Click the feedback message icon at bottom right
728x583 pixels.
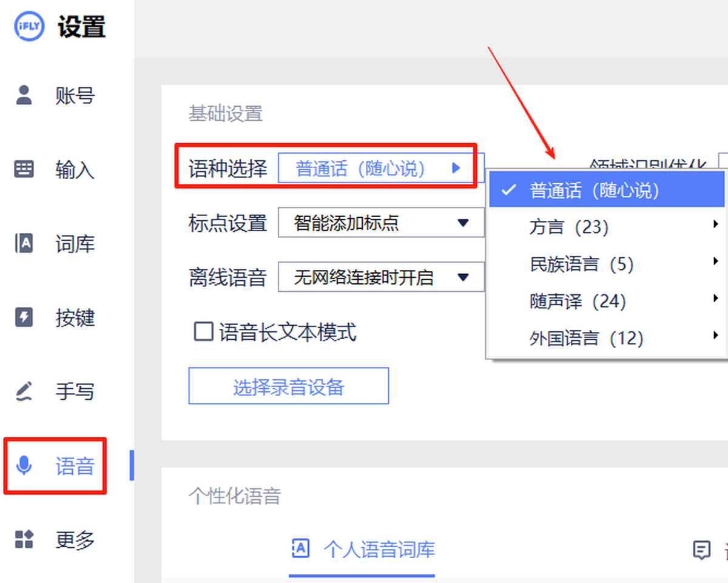[x=702, y=551]
